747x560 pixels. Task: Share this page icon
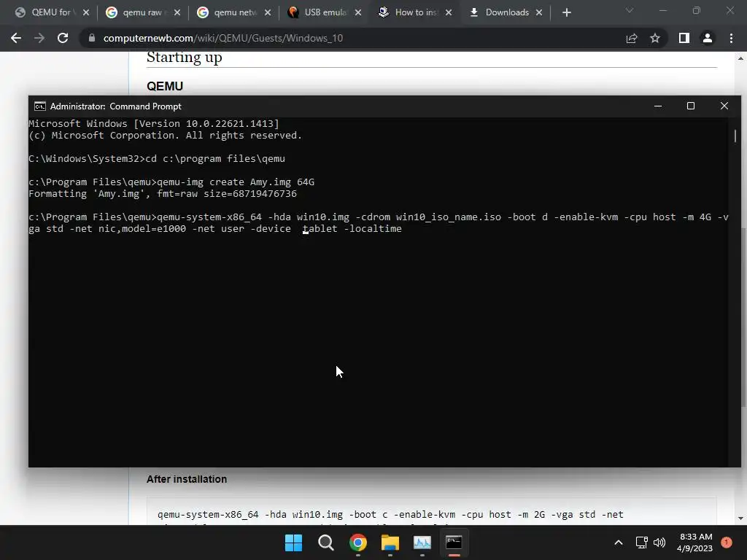(x=632, y=38)
